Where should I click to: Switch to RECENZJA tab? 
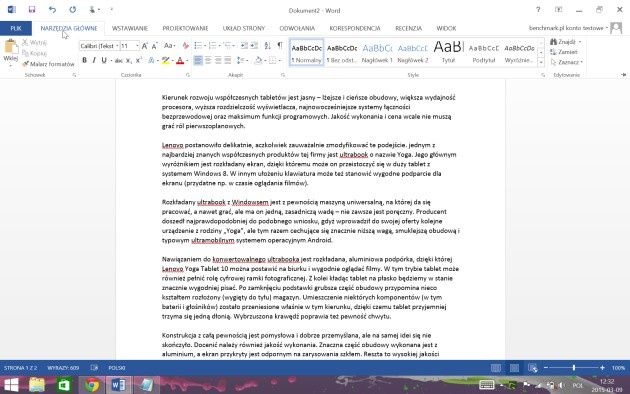(x=409, y=28)
